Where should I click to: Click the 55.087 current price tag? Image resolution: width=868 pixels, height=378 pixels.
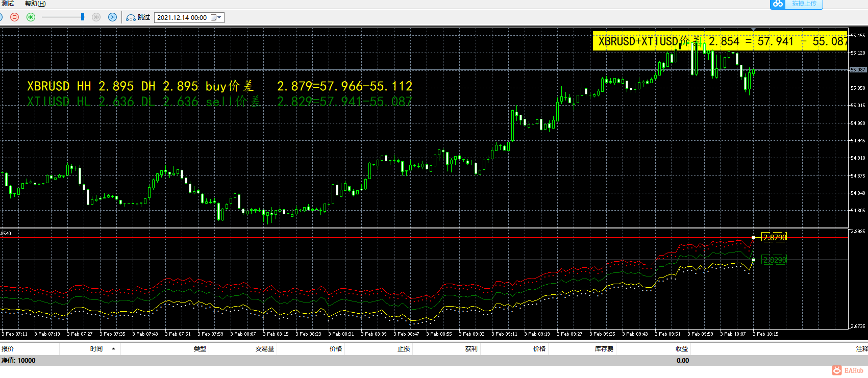858,70
